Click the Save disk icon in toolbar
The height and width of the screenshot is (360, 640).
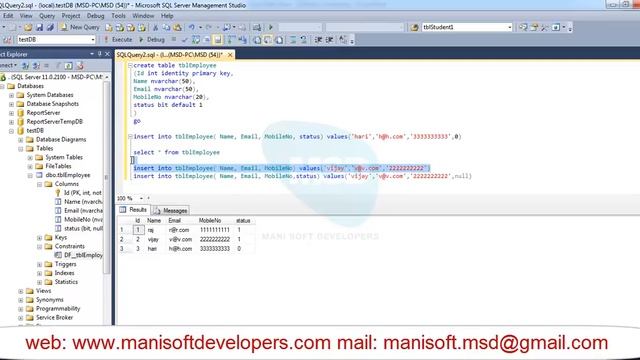point(39,27)
